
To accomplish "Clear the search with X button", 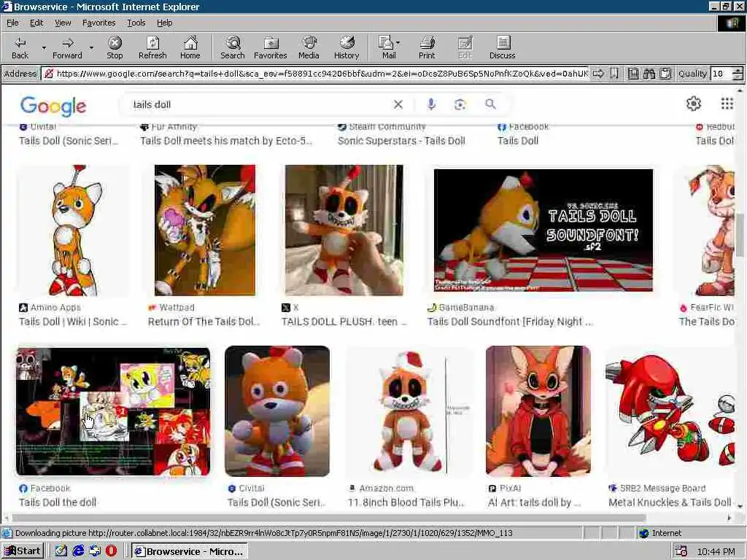I will [x=398, y=104].
